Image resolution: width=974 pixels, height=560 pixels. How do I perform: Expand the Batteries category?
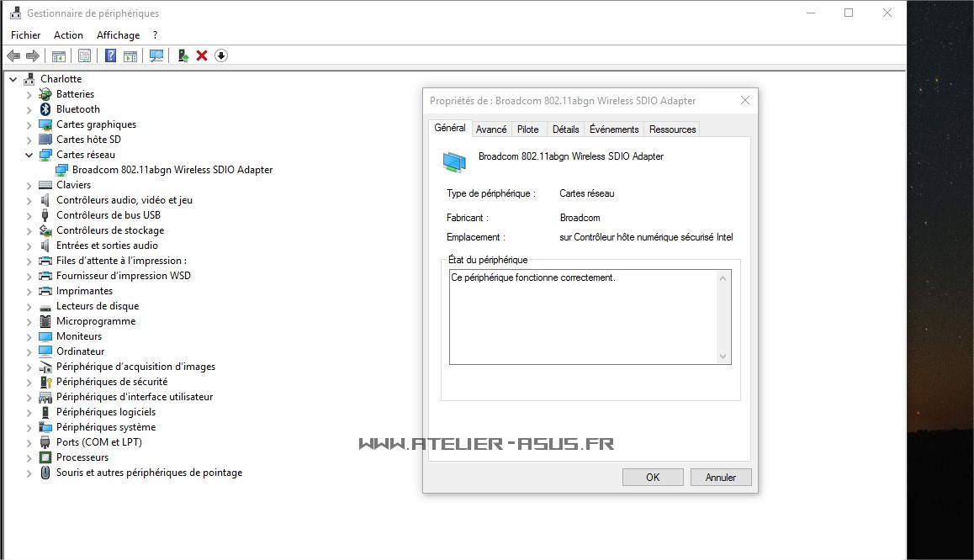[29, 94]
